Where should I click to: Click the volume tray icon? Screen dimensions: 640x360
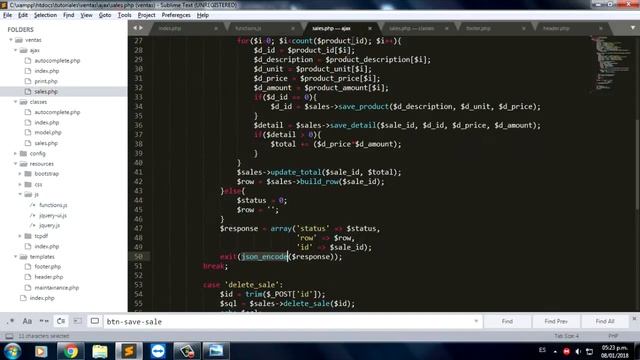pyautogui.click(x=578, y=351)
